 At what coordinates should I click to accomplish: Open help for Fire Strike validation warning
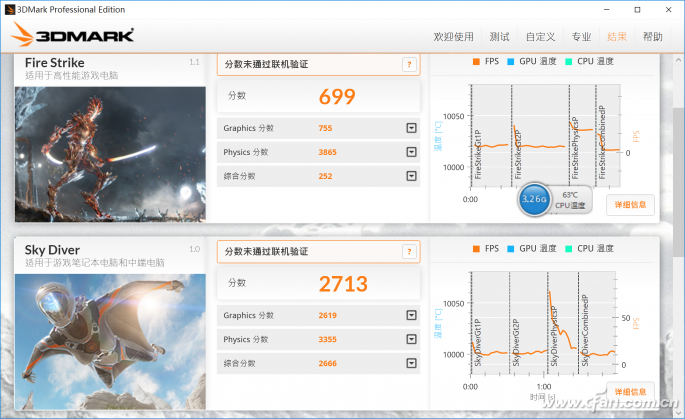[x=409, y=64]
